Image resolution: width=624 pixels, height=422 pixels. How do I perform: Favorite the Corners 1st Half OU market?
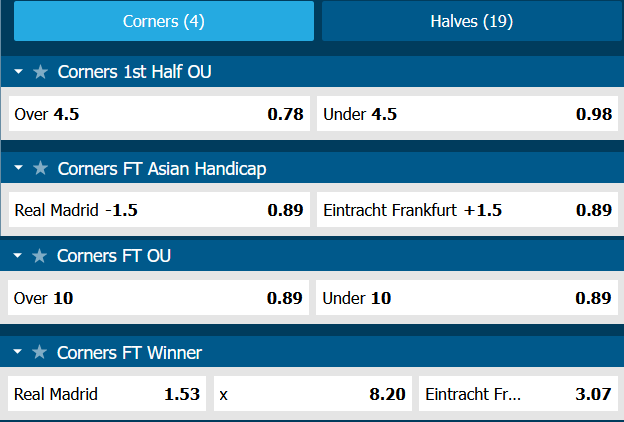pyautogui.click(x=40, y=72)
